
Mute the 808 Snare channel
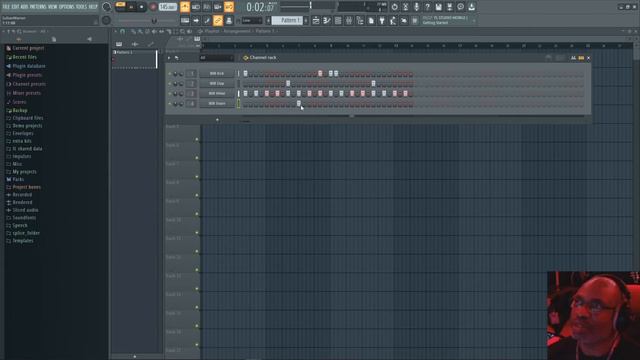[x=170, y=104]
